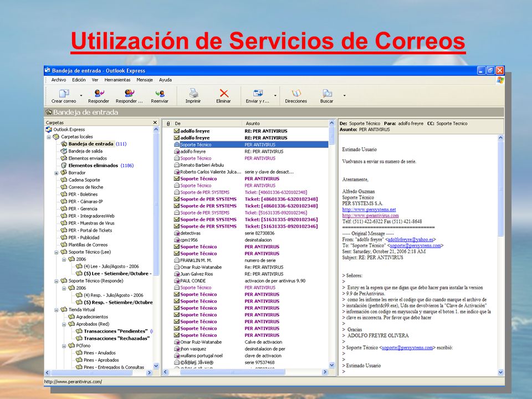
Task: Click the envelope icon beside 'cpm1956' message
Action: [176, 240]
